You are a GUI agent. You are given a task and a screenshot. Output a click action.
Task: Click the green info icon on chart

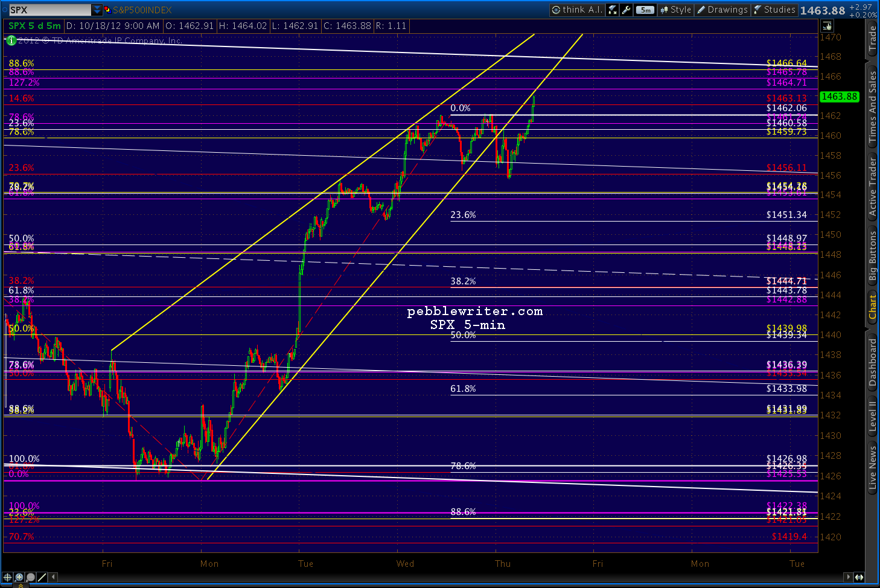click(x=11, y=40)
